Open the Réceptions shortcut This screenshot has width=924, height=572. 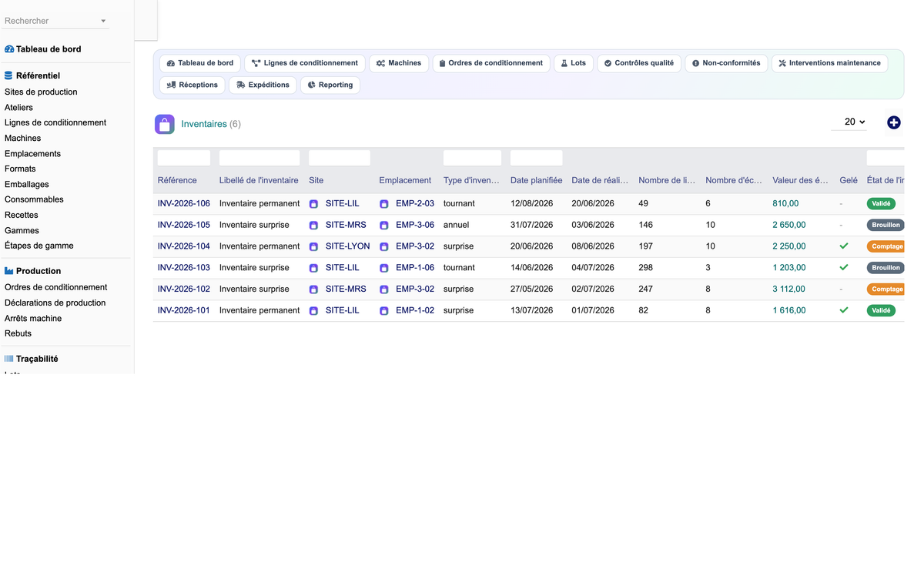coord(192,85)
